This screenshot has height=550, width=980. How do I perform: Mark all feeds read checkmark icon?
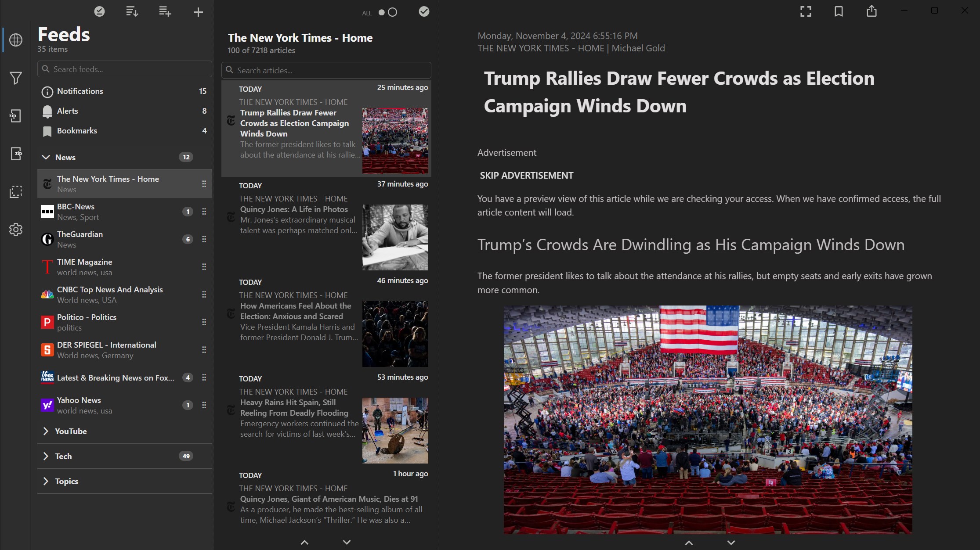100,12
